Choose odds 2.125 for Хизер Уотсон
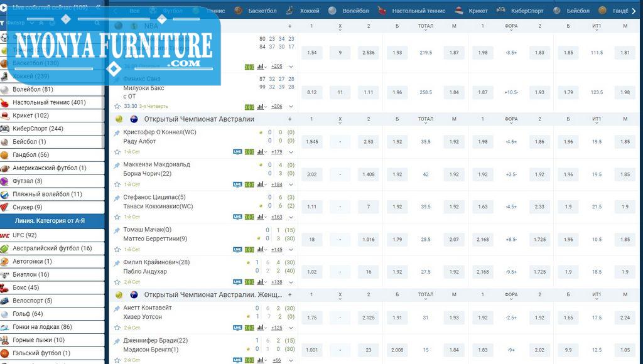This screenshot has width=643, height=364. [368, 318]
